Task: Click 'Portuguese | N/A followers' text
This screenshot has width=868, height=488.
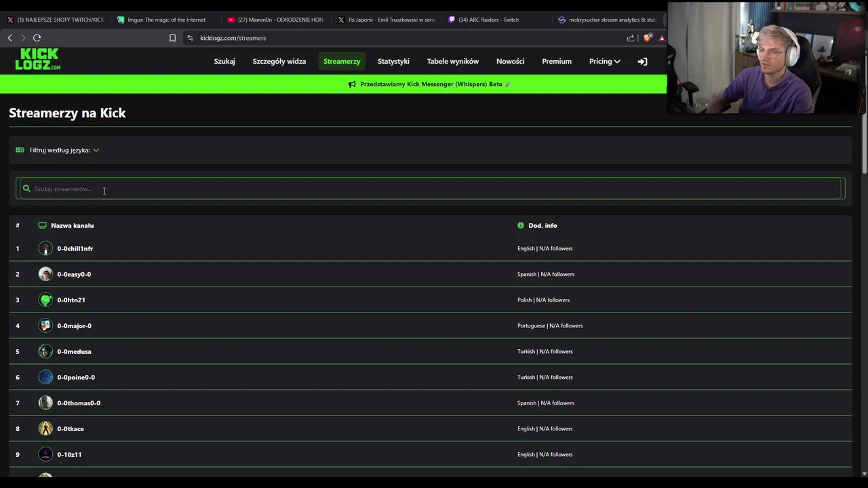Action: pos(550,326)
